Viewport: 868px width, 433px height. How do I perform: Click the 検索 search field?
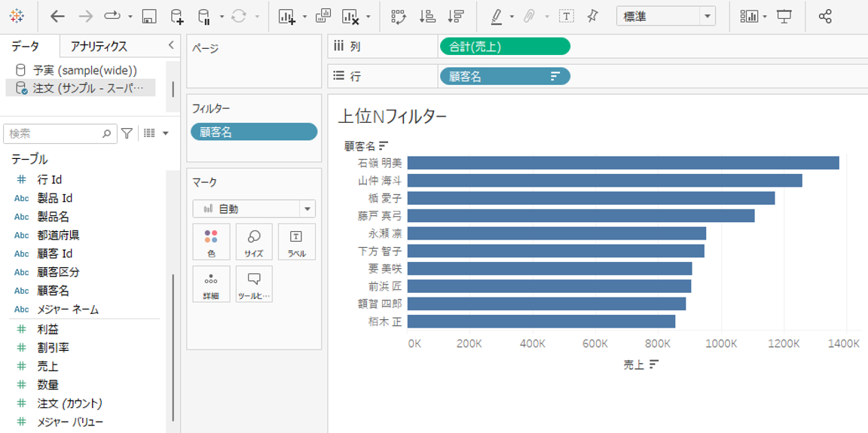click(60, 133)
